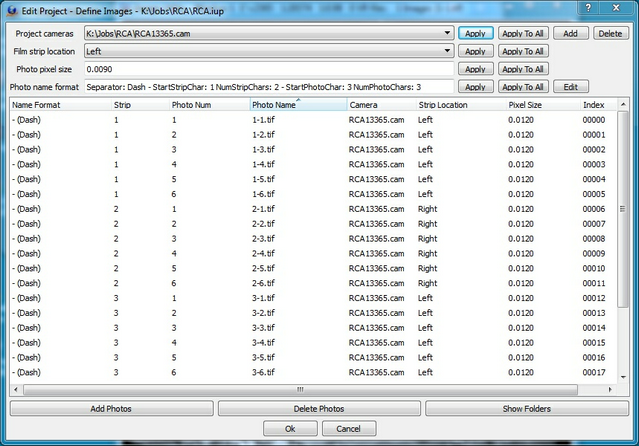Sort by the Strip column header
Viewport: 639px width, 446px height.
coord(141,105)
